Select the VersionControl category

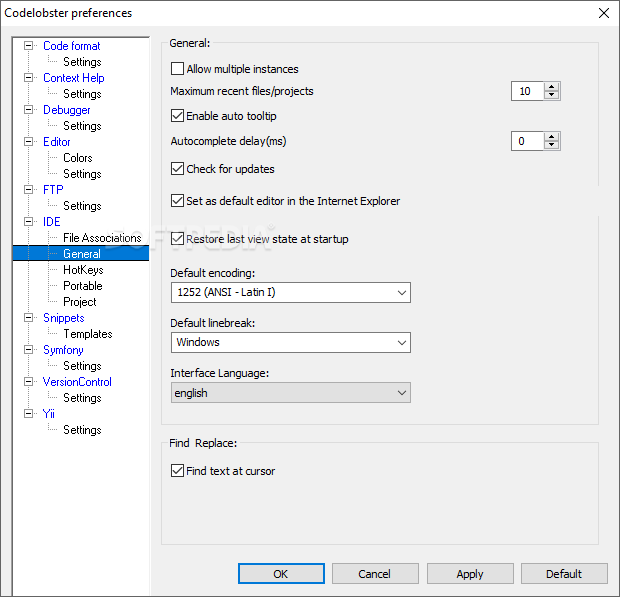pyautogui.click(x=77, y=382)
